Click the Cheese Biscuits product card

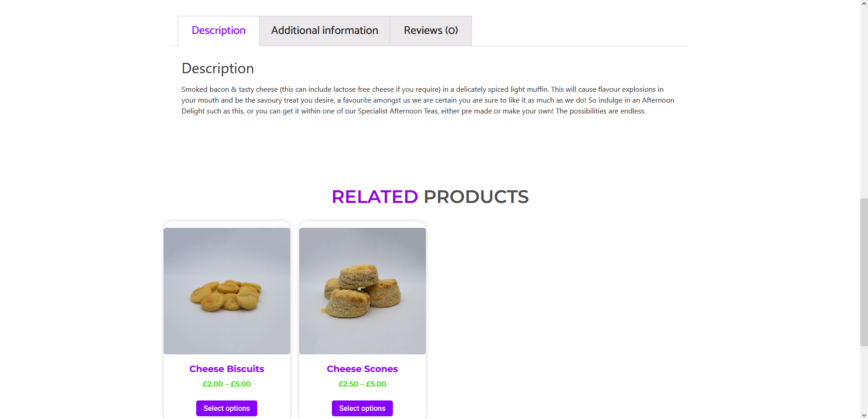(226, 316)
